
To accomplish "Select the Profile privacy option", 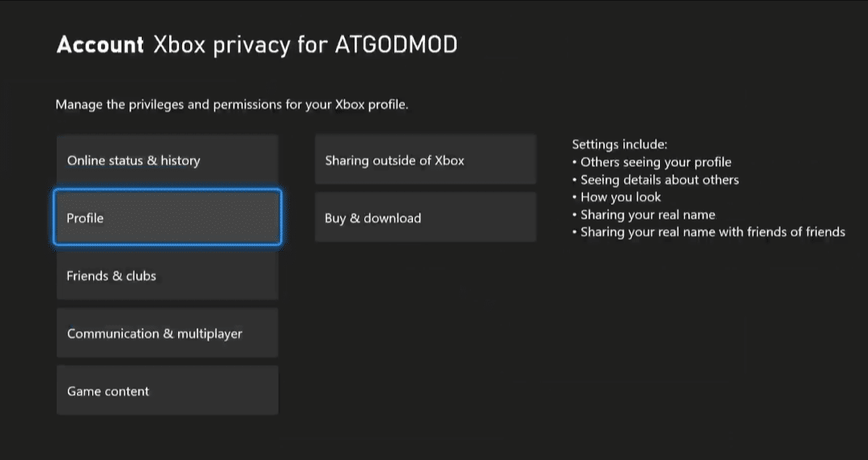I will click(x=167, y=218).
